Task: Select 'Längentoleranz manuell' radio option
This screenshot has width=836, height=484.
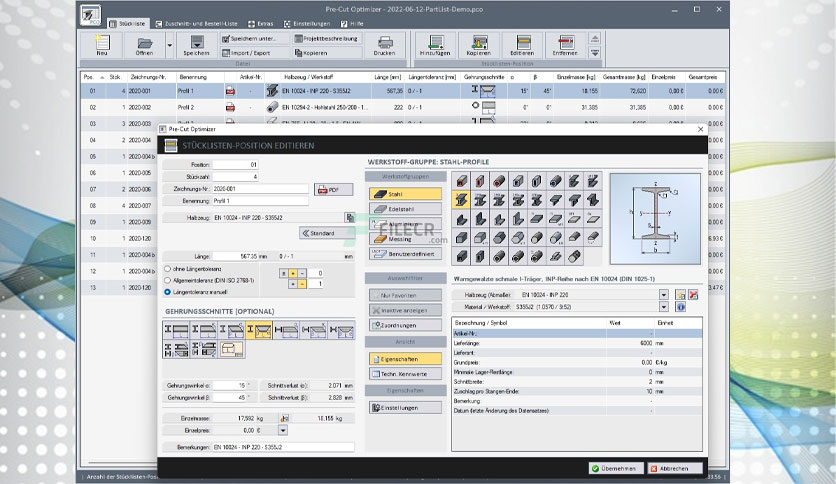Action: [x=167, y=292]
